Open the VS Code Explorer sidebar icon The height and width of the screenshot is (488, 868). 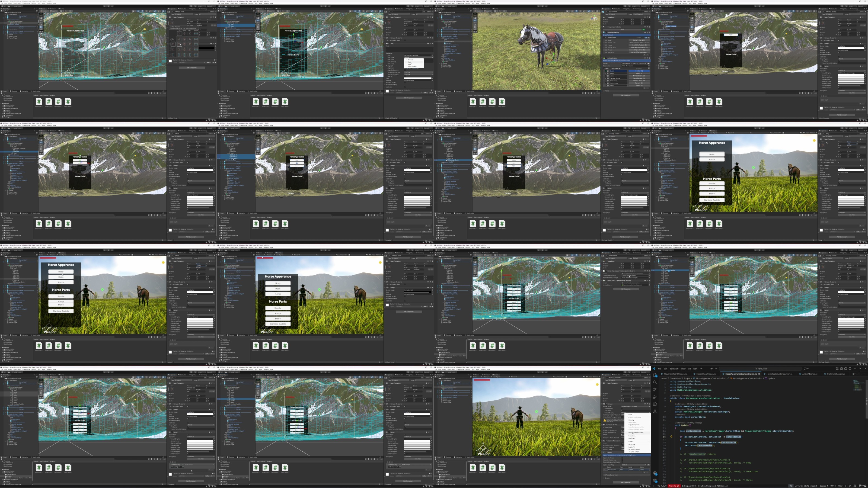(x=655, y=375)
